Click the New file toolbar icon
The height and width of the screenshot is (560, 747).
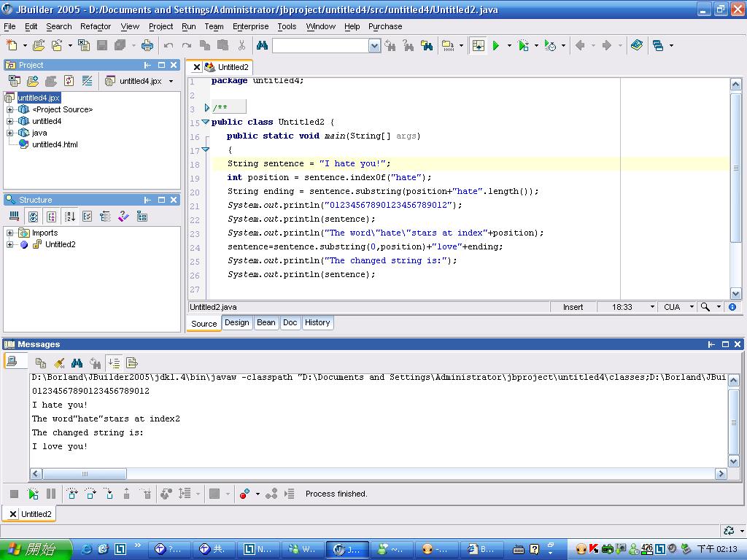[x=12, y=45]
